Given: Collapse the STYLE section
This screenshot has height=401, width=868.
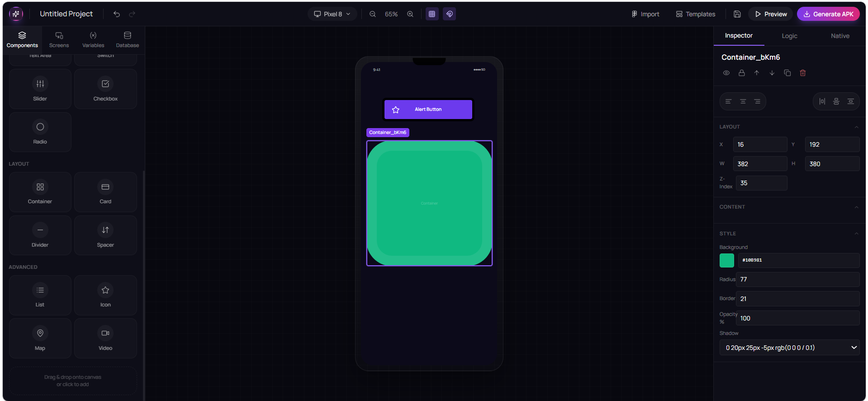Looking at the screenshot, I should coord(856,234).
